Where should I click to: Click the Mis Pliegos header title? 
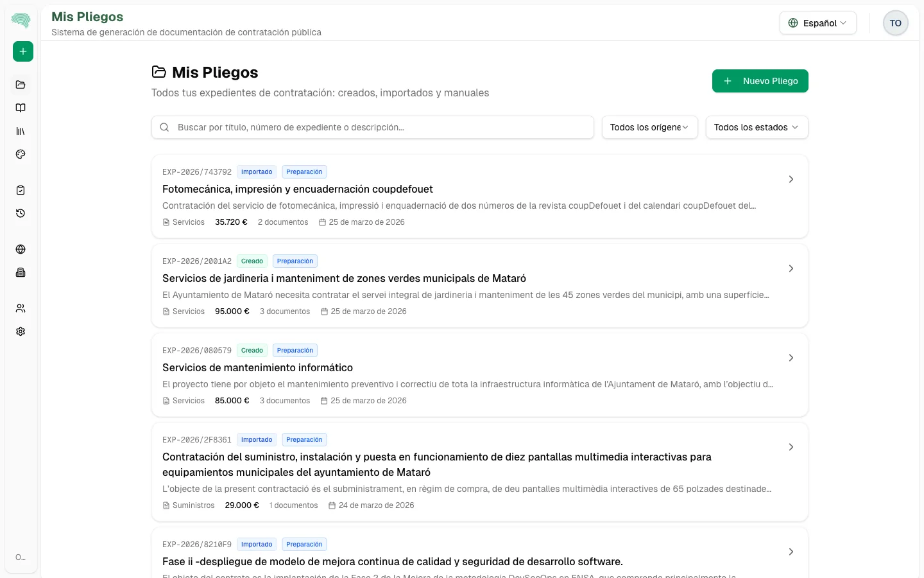click(87, 17)
